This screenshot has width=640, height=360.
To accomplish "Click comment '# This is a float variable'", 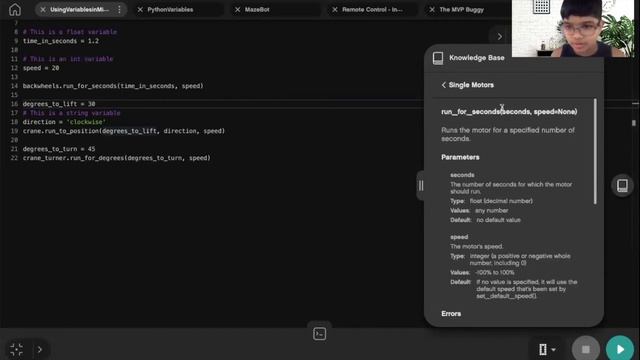I will pos(70,32).
